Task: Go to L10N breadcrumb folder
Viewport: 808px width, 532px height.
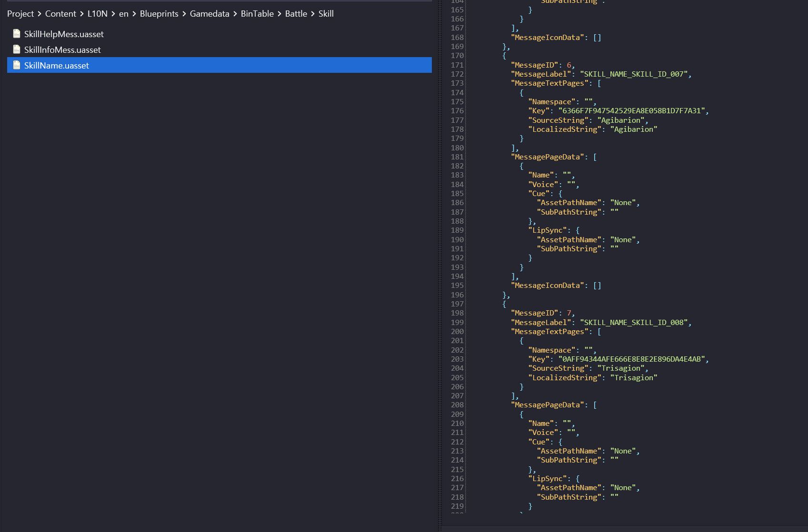Action: click(x=97, y=14)
